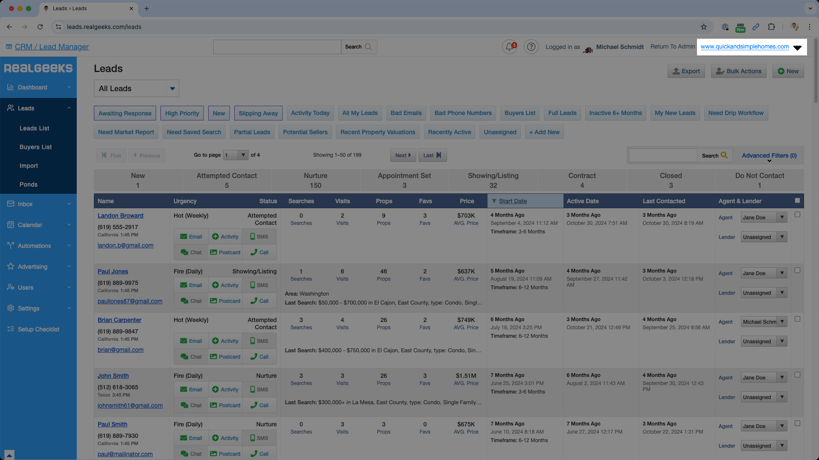This screenshot has height=460, width=819.
Task: Click the SMS icon button for Brian Carpenter
Action: click(259, 341)
